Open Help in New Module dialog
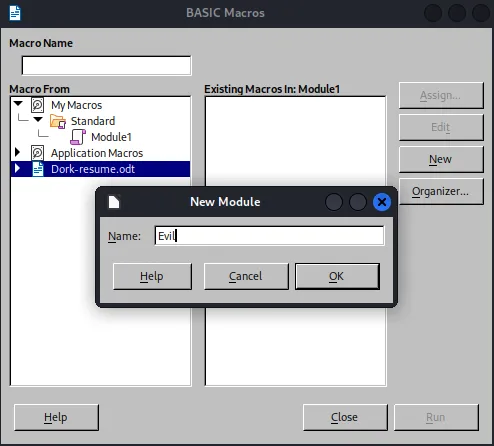 (152, 276)
